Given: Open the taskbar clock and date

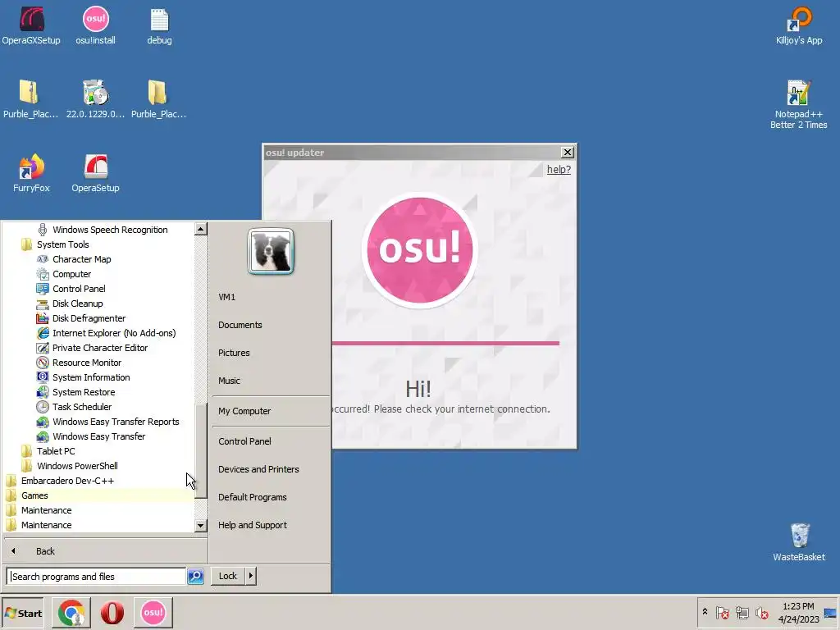Looking at the screenshot, I should pyautogui.click(x=798, y=613).
